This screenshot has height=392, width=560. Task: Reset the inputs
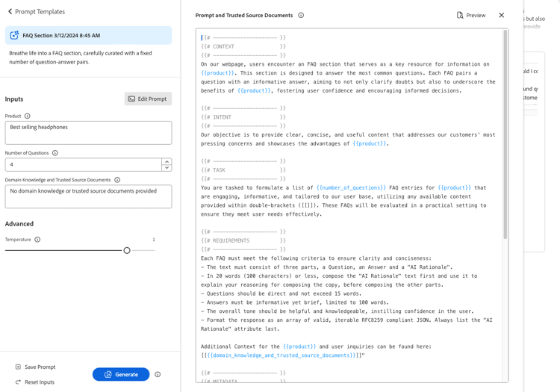click(x=34, y=382)
